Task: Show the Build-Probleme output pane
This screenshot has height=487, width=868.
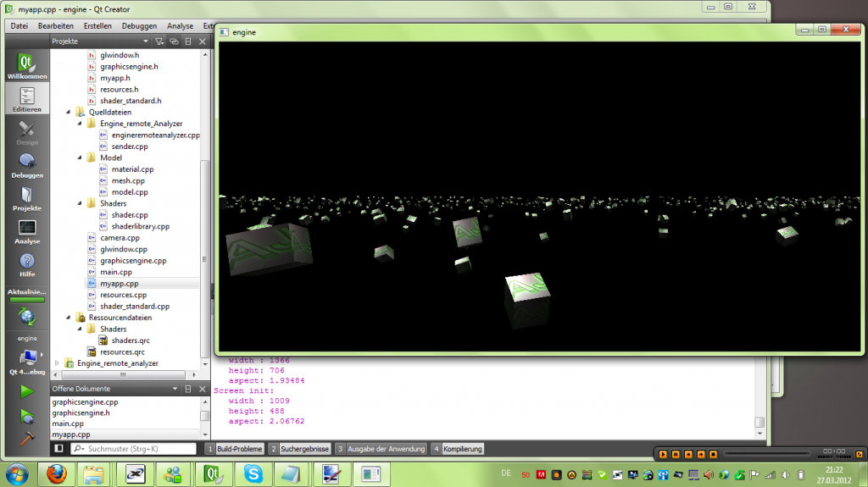Action: point(234,449)
